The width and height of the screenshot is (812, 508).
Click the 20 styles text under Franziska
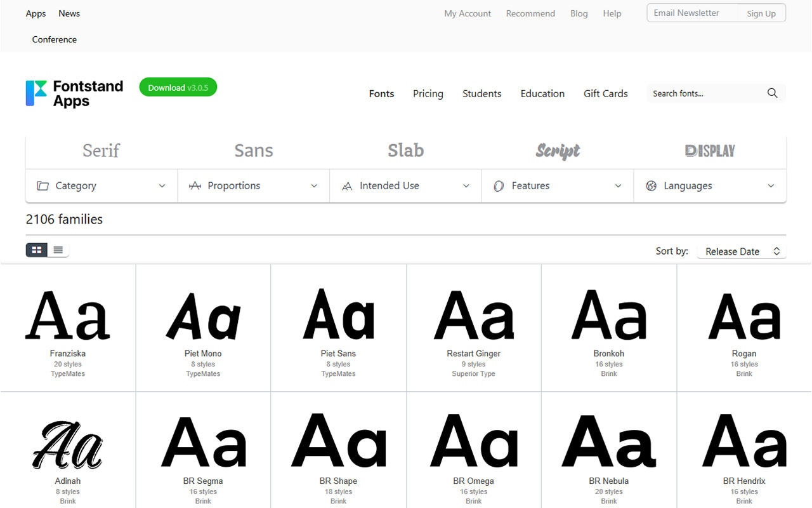pos(68,364)
